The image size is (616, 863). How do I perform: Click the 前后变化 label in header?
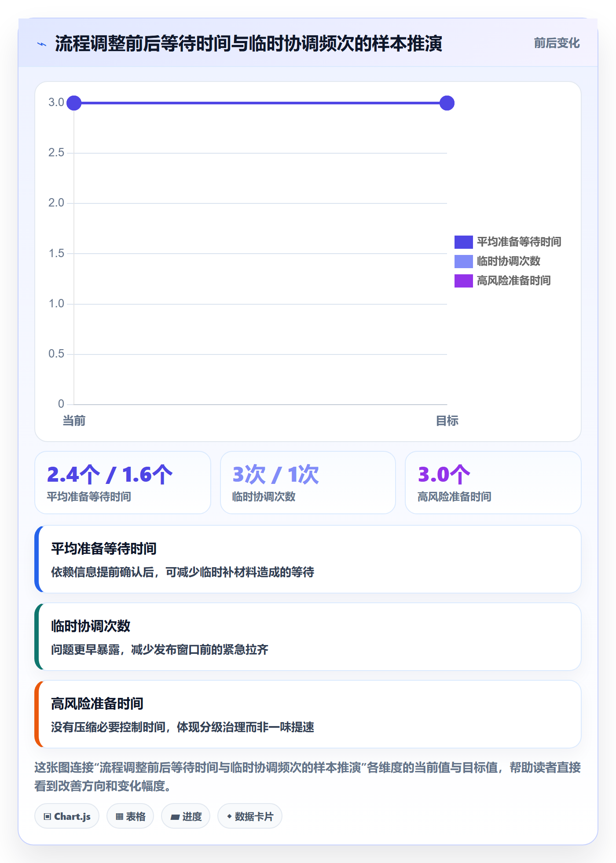(557, 43)
